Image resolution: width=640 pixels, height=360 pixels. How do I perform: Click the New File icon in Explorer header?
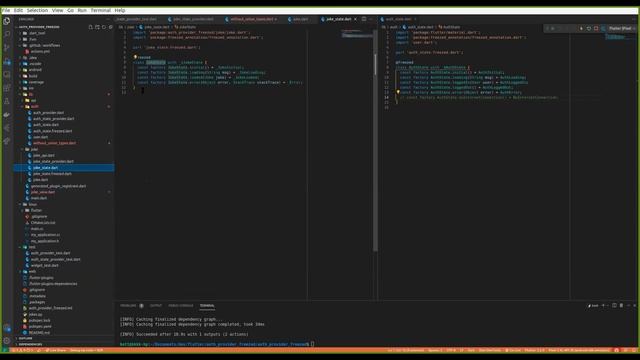pyautogui.click(x=91, y=27)
